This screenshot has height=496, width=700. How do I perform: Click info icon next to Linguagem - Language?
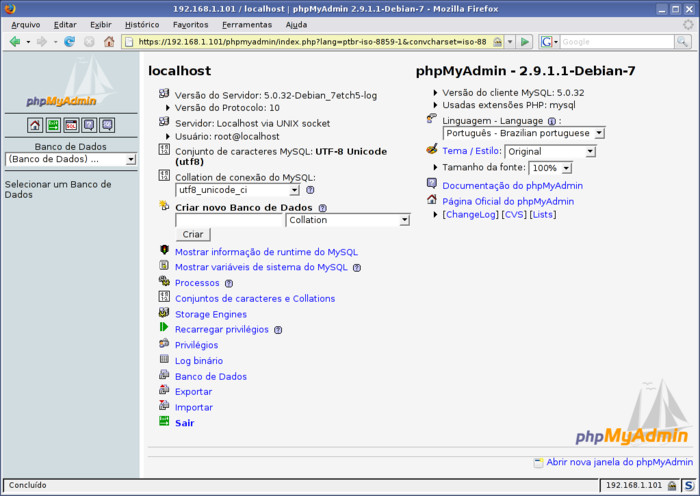552,121
